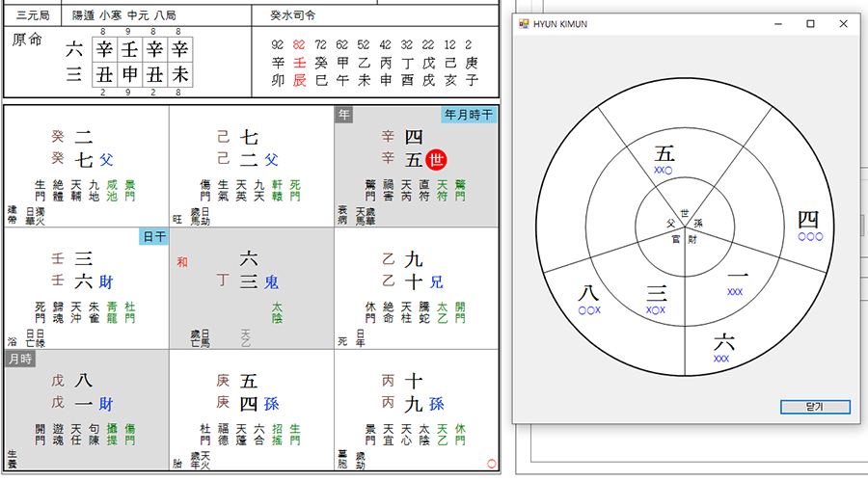Click the 直符 text in 辛 palace
This screenshot has width=868, height=481.
coord(424,191)
